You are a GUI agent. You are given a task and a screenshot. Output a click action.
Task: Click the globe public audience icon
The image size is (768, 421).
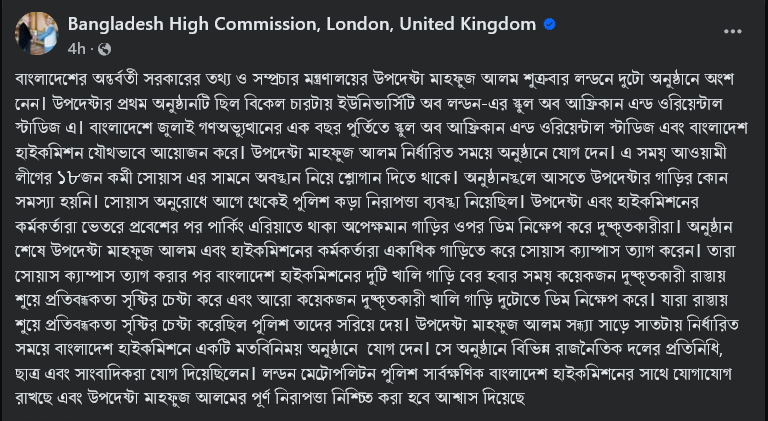coord(105,48)
